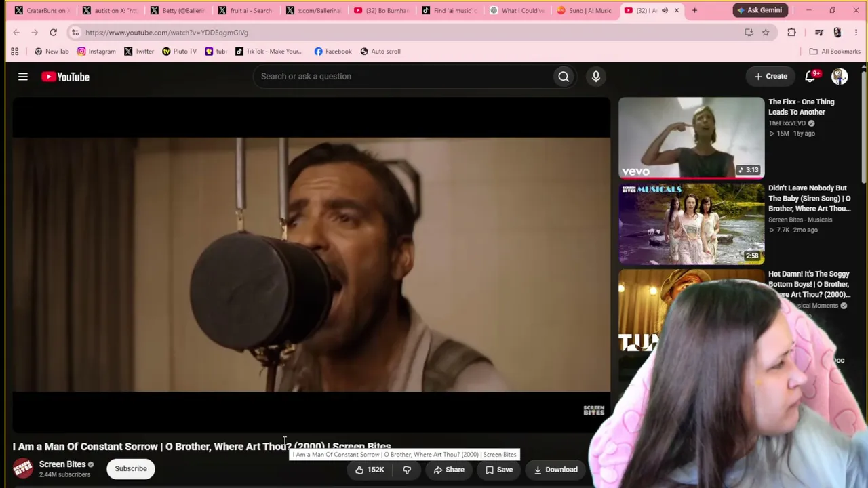The image size is (868, 488).
Task: Save the video to a playlist
Action: pos(499,470)
